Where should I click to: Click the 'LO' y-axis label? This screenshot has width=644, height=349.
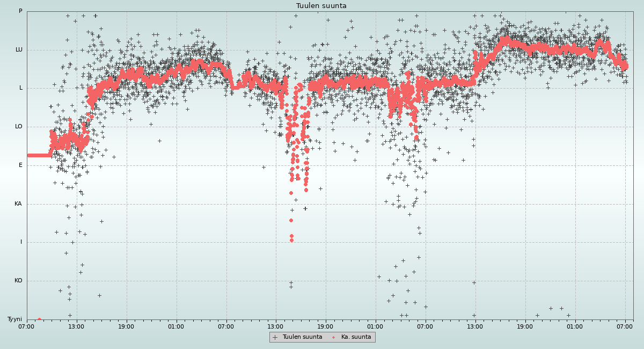19,127
